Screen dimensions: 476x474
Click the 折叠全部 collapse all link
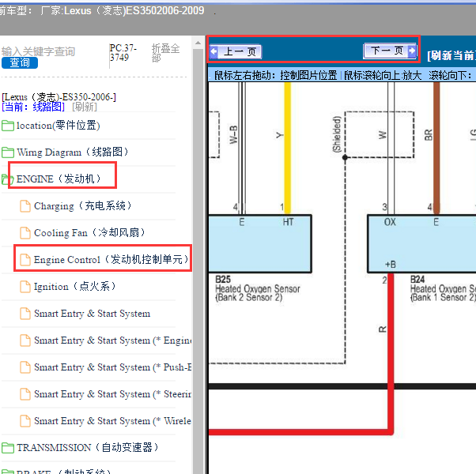click(x=165, y=53)
